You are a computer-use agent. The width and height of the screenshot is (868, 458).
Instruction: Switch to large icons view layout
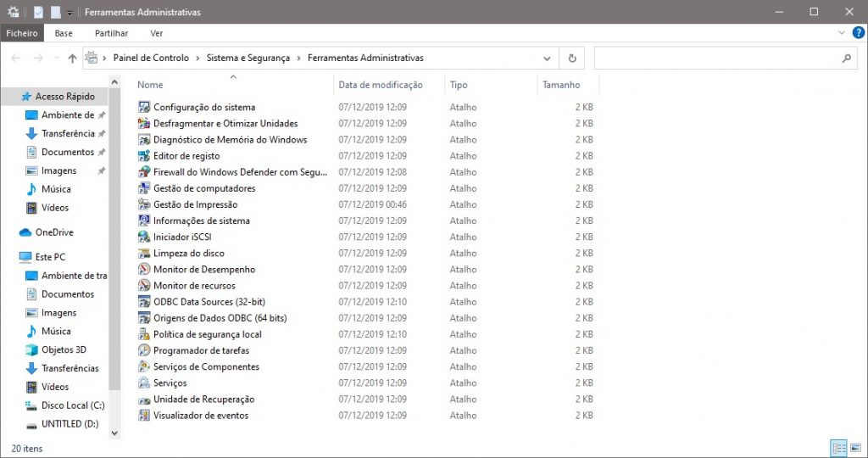pos(856,448)
